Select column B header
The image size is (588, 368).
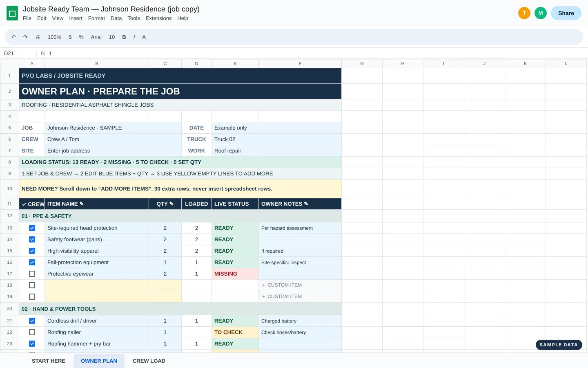[x=97, y=63]
